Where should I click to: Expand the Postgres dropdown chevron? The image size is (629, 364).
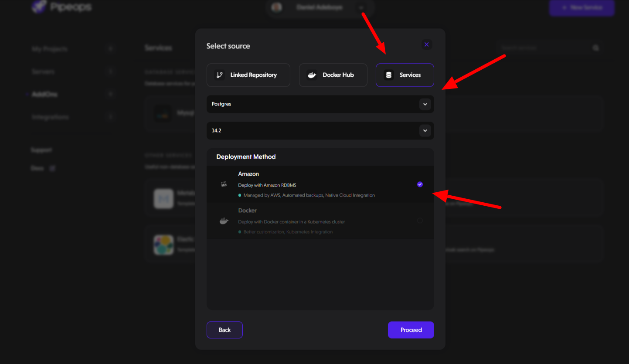425,104
